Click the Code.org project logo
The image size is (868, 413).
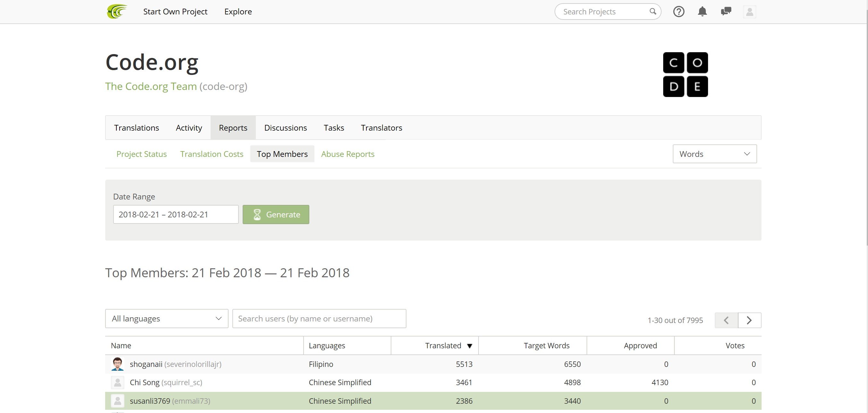click(x=685, y=74)
